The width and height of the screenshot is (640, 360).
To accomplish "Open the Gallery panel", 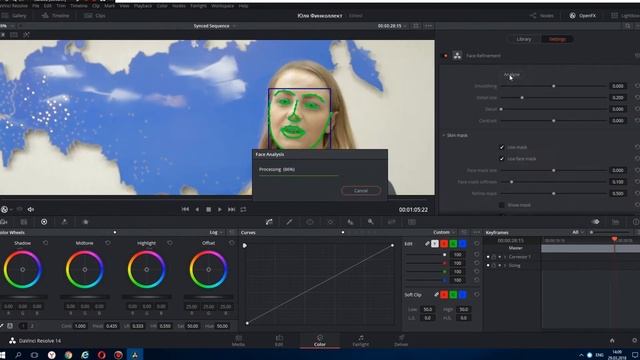I will tap(14, 16).
